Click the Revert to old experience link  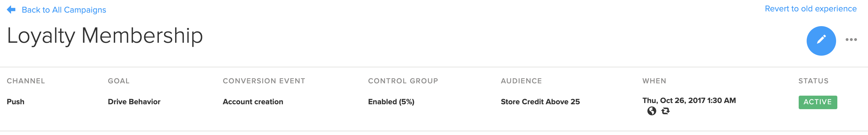pyautogui.click(x=810, y=9)
